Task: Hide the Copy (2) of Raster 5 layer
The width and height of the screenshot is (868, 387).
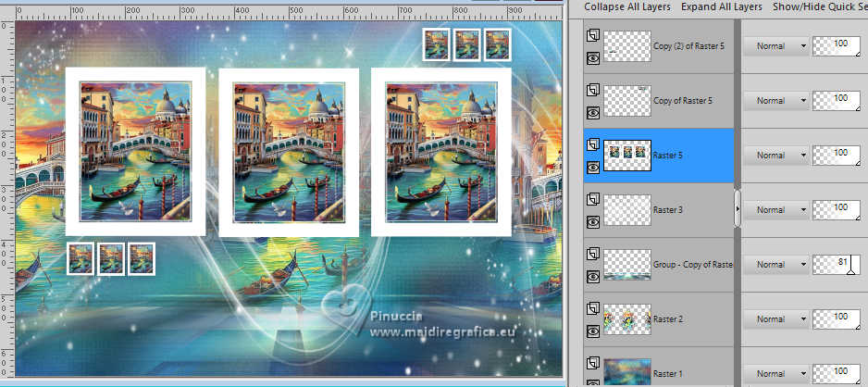Action: click(593, 58)
